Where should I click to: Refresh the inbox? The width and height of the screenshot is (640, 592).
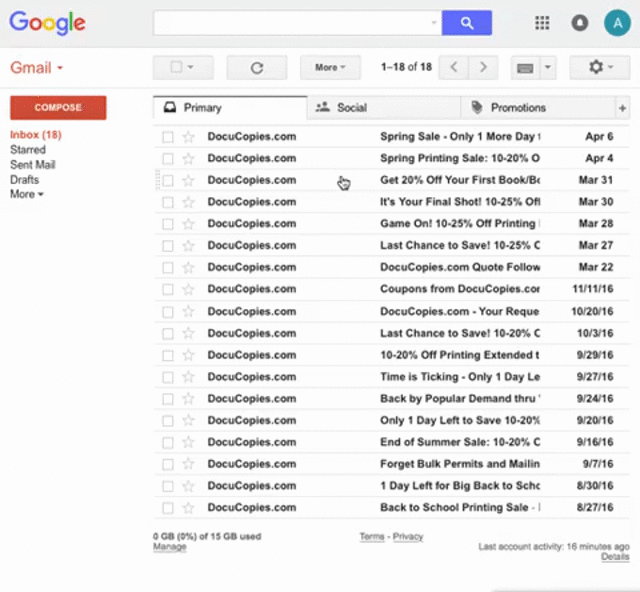coord(256,67)
